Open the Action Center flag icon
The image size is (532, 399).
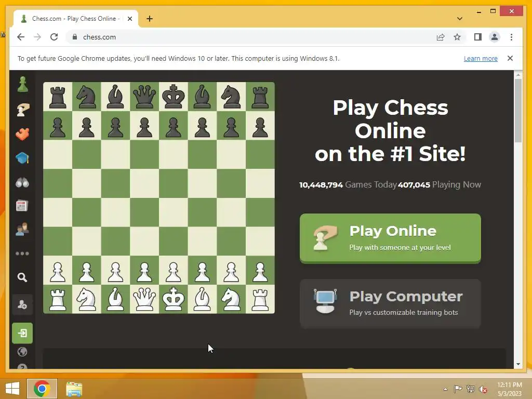(x=458, y=389)
